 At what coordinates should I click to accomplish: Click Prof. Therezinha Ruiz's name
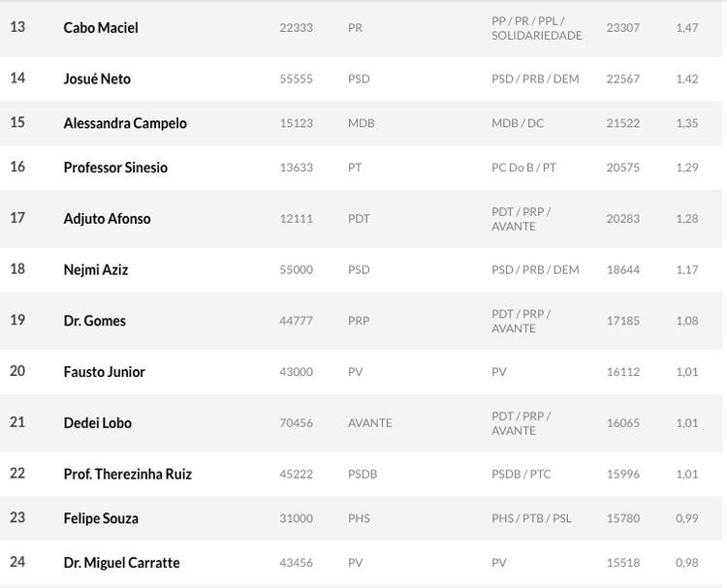(x=128, y=475)
